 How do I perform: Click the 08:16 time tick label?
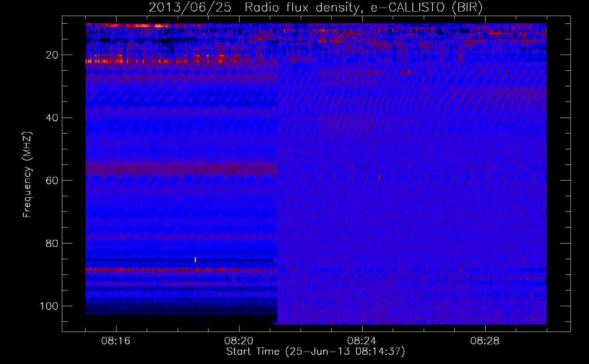(x=116, y=341)
